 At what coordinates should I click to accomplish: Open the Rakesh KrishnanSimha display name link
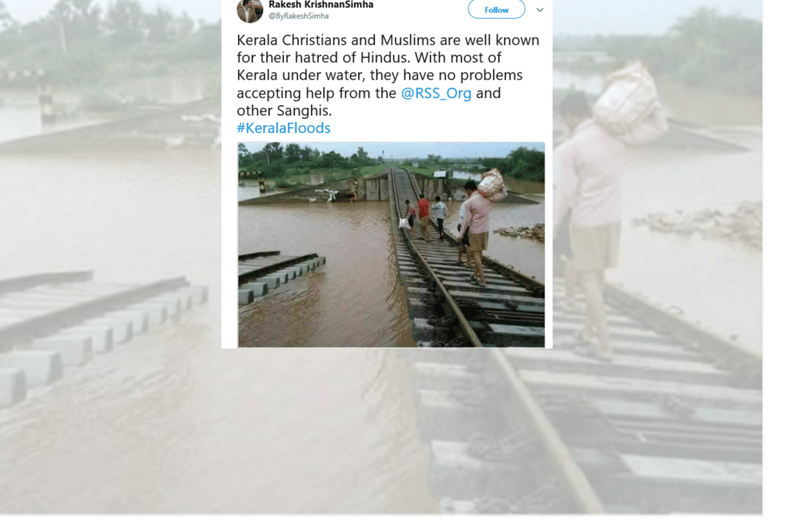321,5
